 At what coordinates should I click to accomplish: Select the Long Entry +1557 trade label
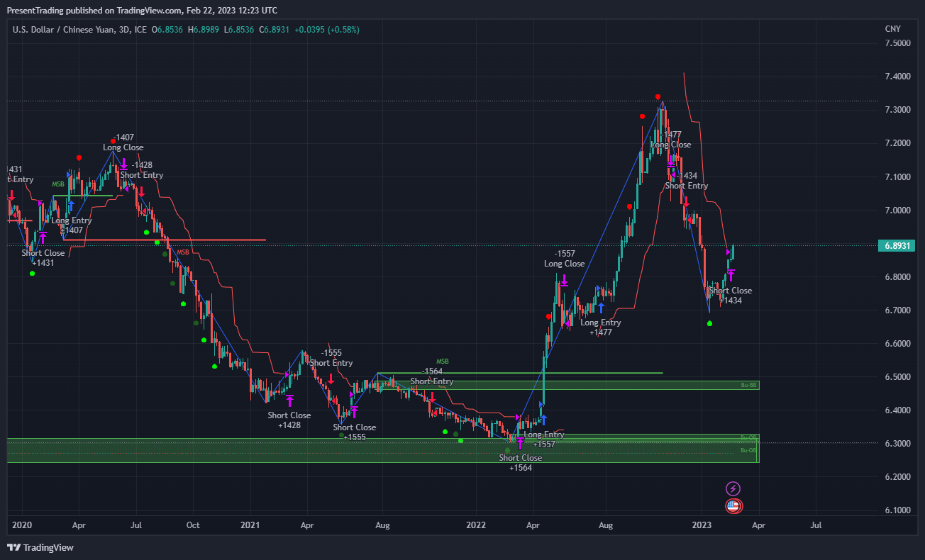pyautogui.click(x=544, y=439)
